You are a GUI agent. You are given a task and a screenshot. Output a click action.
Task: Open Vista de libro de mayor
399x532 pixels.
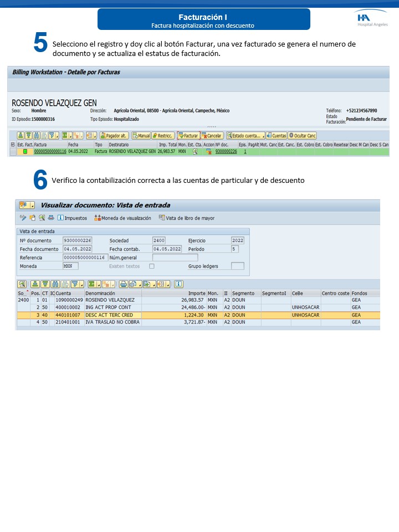tap(162, 218)
